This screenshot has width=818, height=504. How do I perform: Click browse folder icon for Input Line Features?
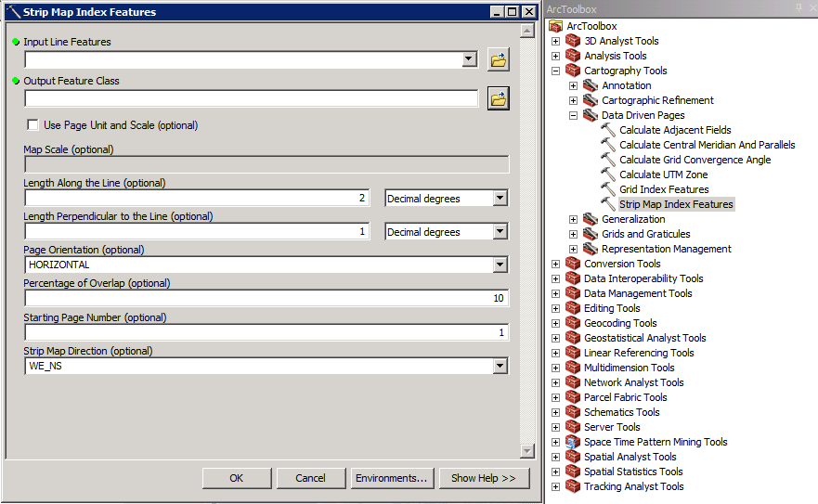click(x=499, y=60)
